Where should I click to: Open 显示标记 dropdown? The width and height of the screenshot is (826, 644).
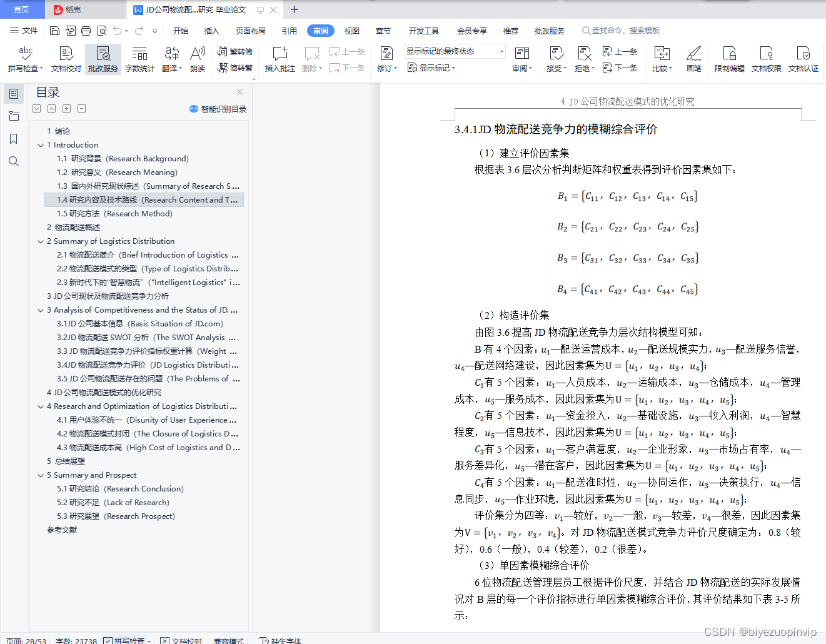pyautogui.click(x=431, y=68)
